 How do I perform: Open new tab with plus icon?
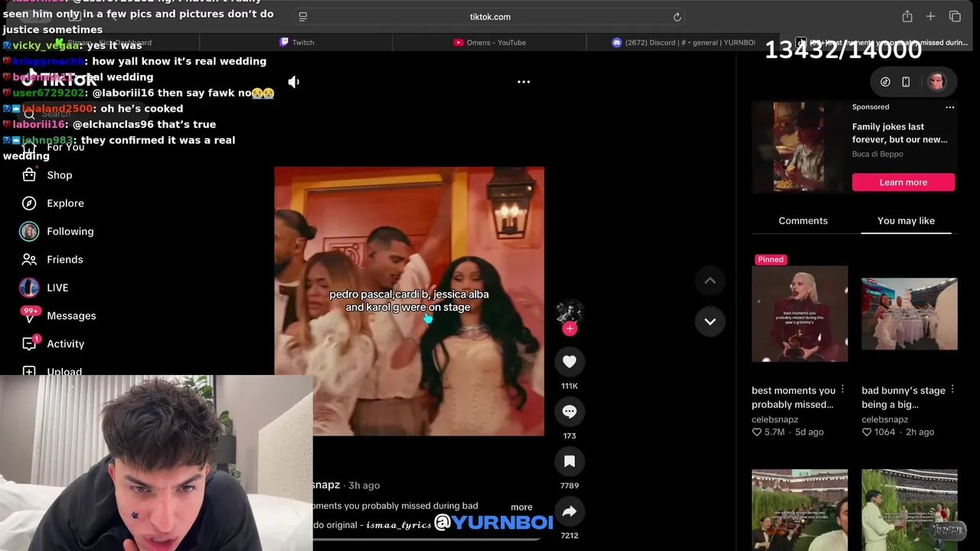[x=930, y=16]
